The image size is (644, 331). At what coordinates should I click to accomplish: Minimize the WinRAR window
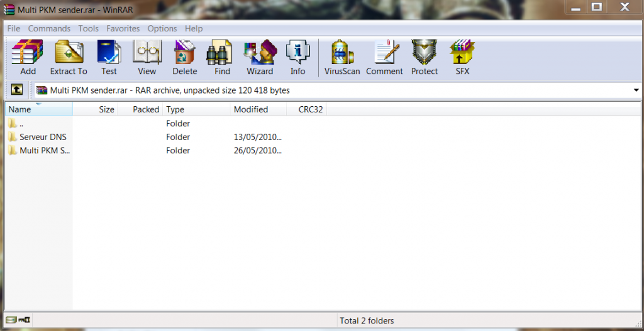pos(576,7)
